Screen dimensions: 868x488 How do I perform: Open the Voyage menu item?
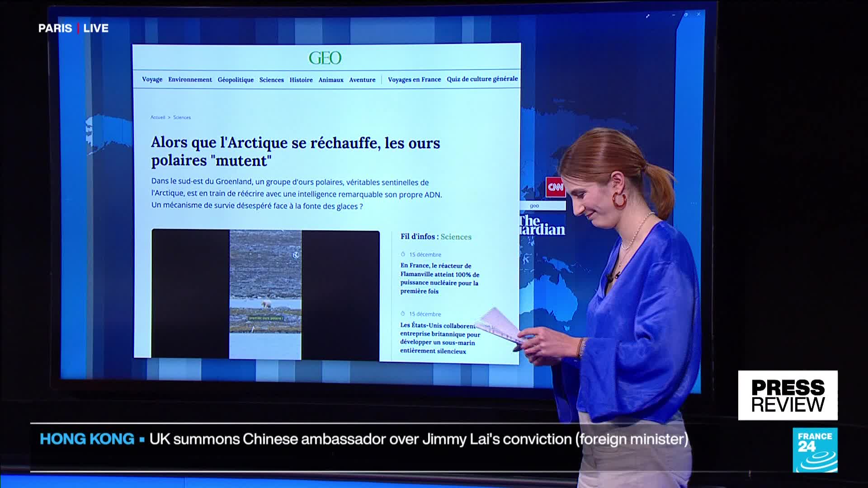click(x=152, y=80)
